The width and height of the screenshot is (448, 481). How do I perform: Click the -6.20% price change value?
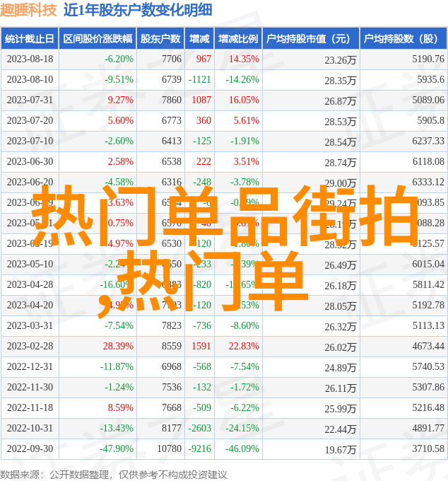pos(119,59)
